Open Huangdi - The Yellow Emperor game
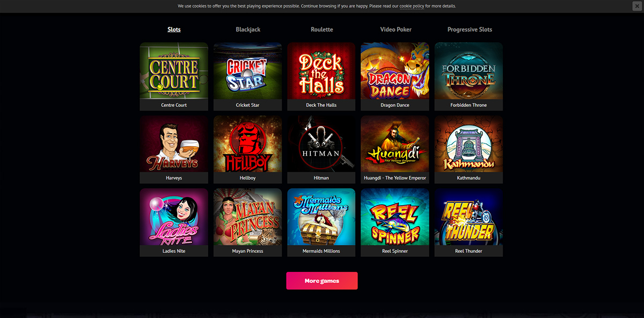 [x=395, y=149]
